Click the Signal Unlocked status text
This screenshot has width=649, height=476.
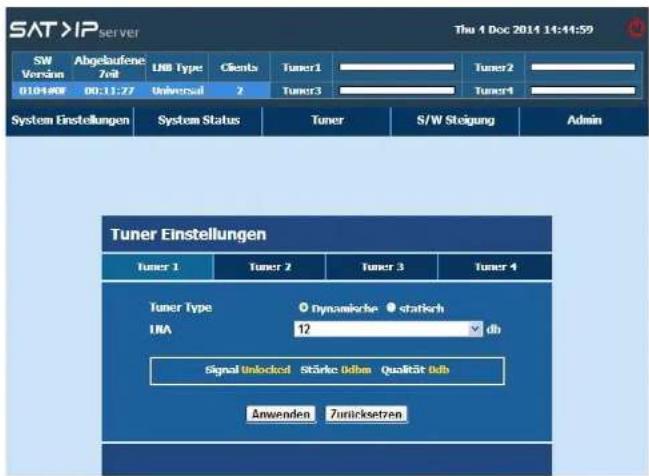[x=248, y=370]
